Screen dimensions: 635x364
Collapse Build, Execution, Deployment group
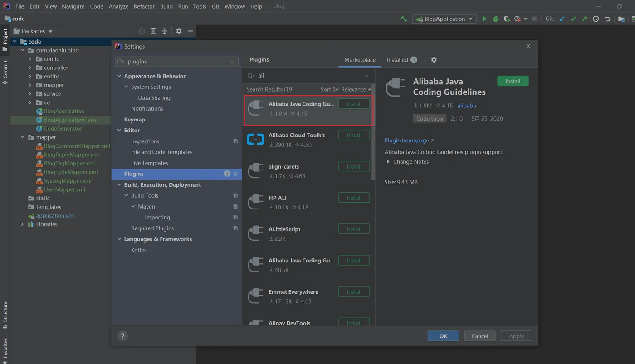[119, 185]
